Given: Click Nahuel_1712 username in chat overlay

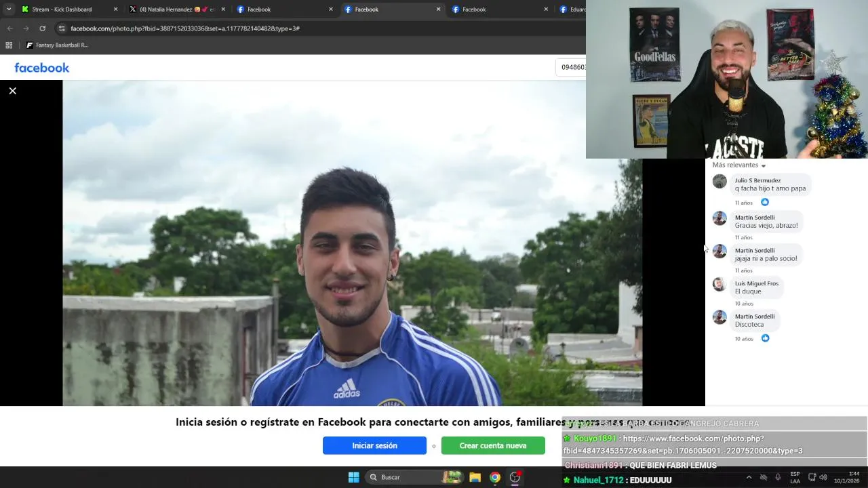Looking at the screenshot, I should (598, 480).
